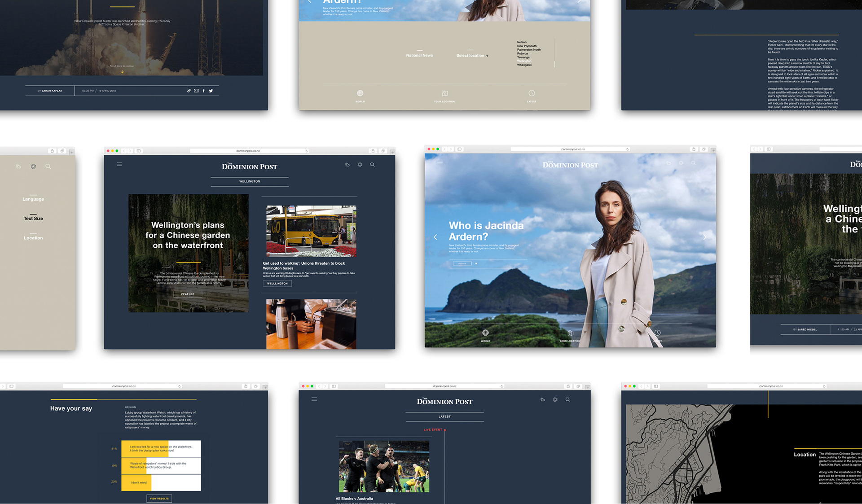Click the WELLINGTON tag under bus story
862x504 pixels.
click(277, 284)
